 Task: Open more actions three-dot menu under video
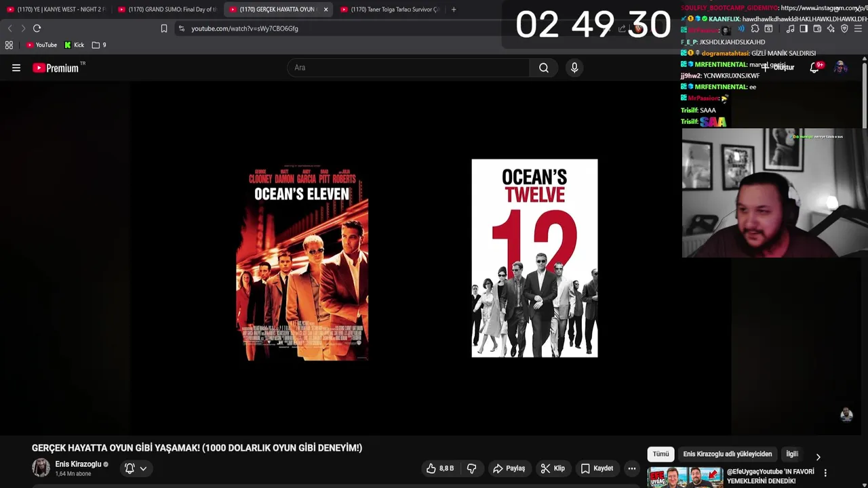(x=632, y=468)
